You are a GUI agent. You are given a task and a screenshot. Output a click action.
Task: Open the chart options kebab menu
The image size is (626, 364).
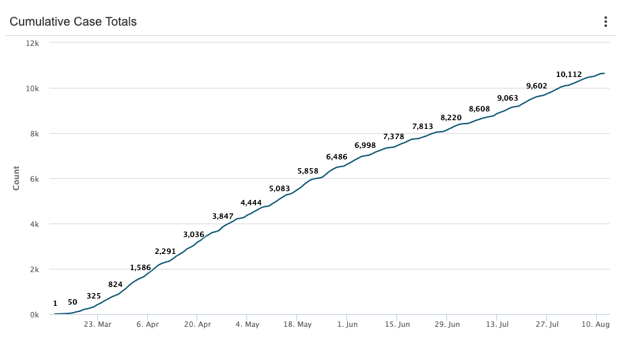pyautogui.click(x=606, y=22)
